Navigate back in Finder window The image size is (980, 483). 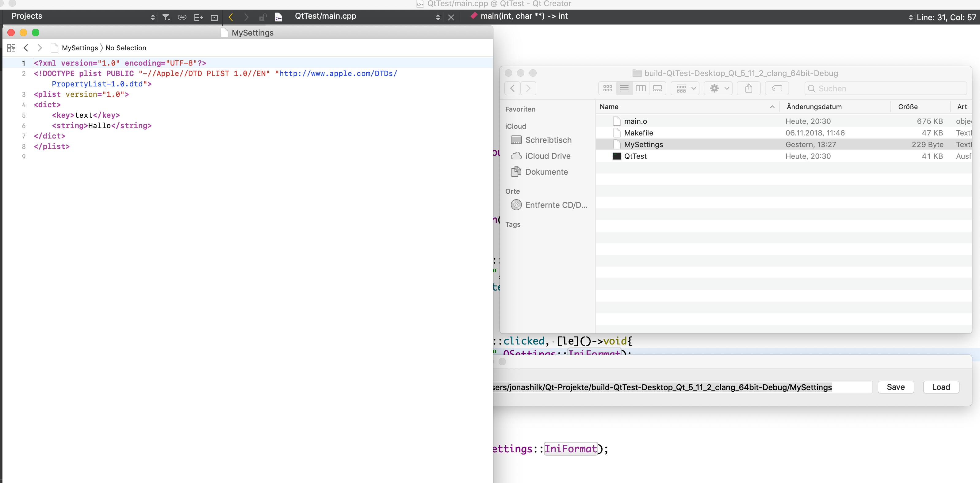pos(512,88)
